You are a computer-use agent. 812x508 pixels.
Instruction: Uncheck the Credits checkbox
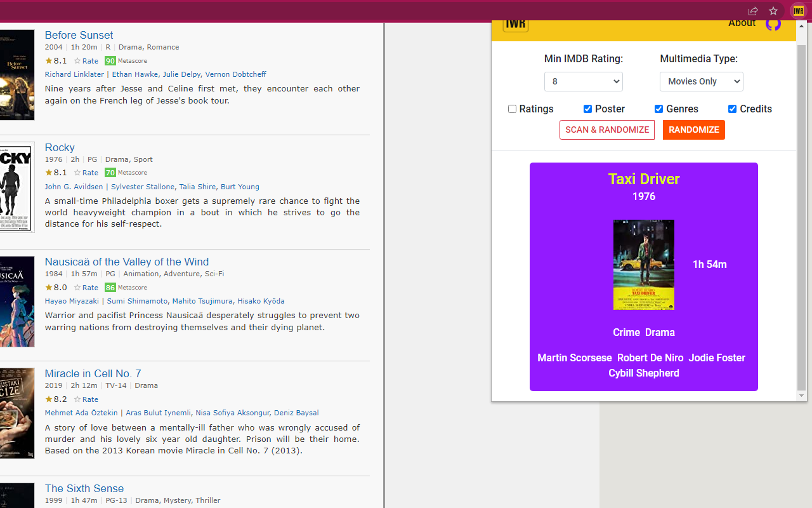733,109
